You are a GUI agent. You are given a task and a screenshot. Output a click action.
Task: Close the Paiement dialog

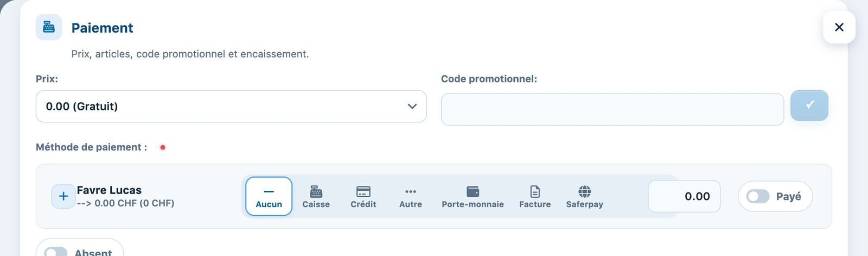click(839, 27)
